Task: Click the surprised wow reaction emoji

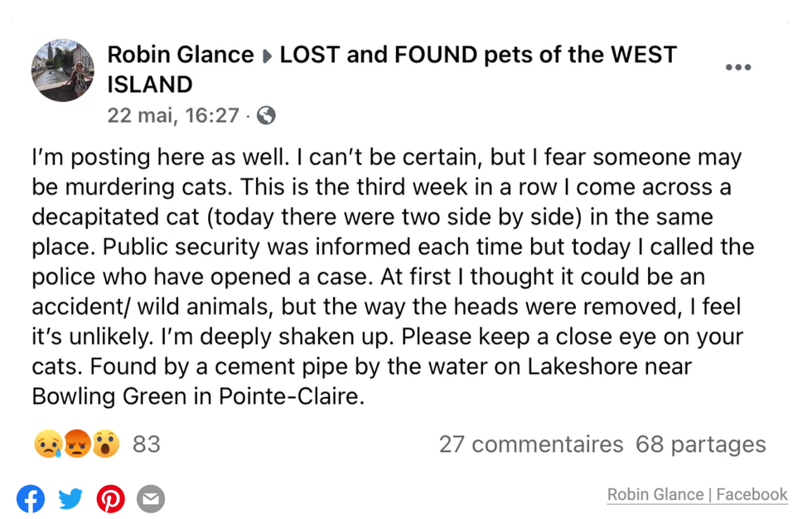Action: tap(106, 445)
